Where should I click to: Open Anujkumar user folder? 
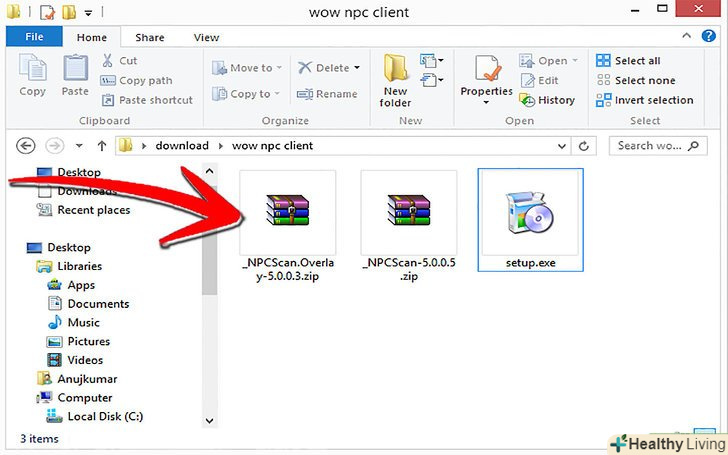[77, 379]
